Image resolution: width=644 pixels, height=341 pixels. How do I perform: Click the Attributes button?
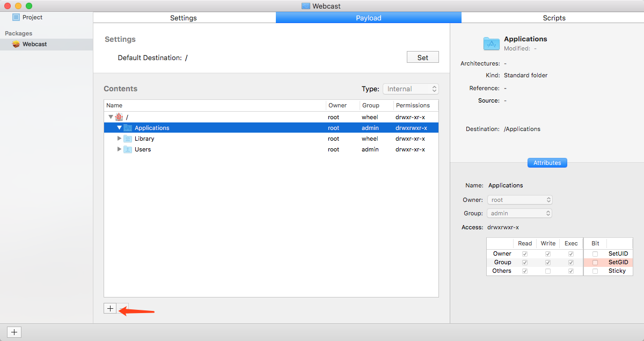(547, 163)
